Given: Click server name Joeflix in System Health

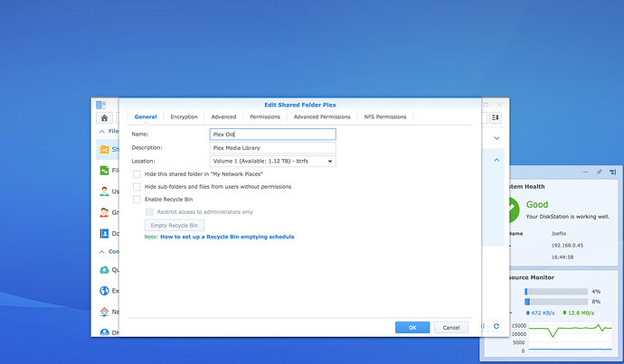Looking at the screenshot, I should pyautogui.click(x=559, y=234).
